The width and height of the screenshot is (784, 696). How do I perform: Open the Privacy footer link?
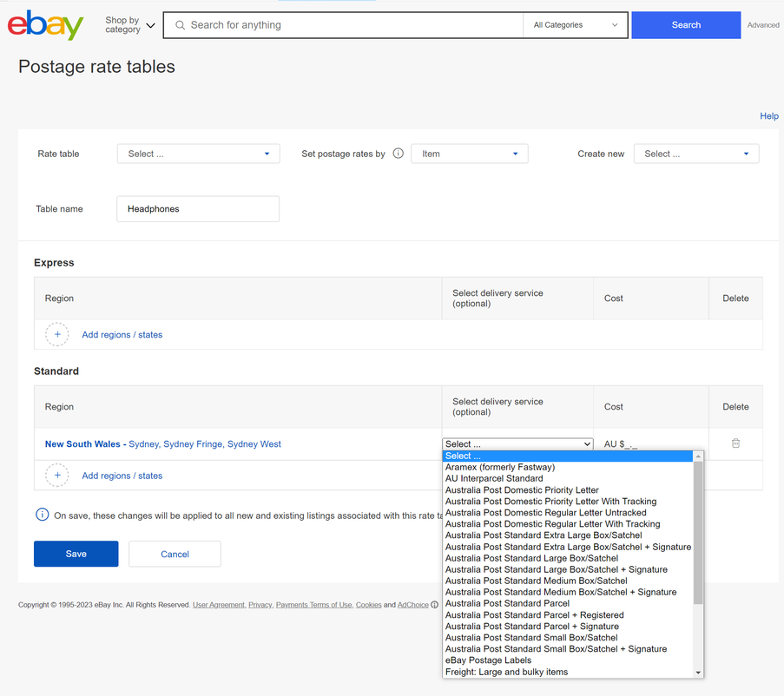260,605
